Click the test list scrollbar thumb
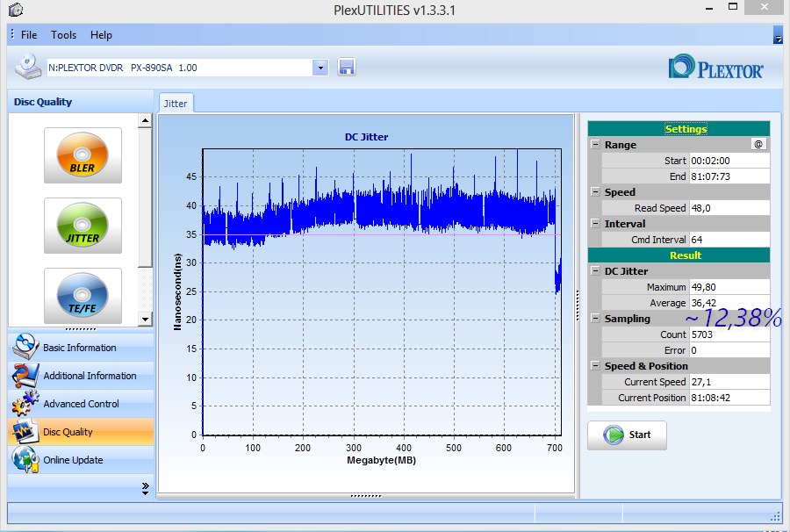The height and width of the screenshot is (532, 790). click(145, 198)
